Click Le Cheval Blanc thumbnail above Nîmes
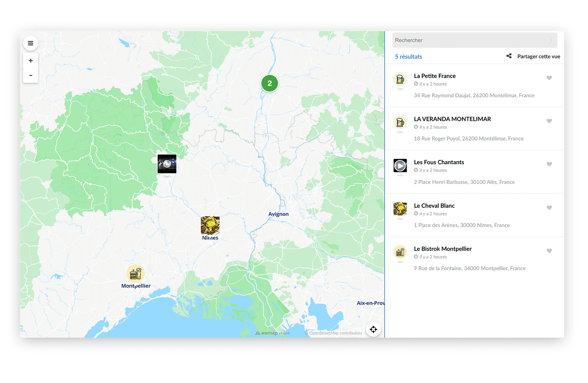Viewport: 588px width, 383px height. [210, 225]
